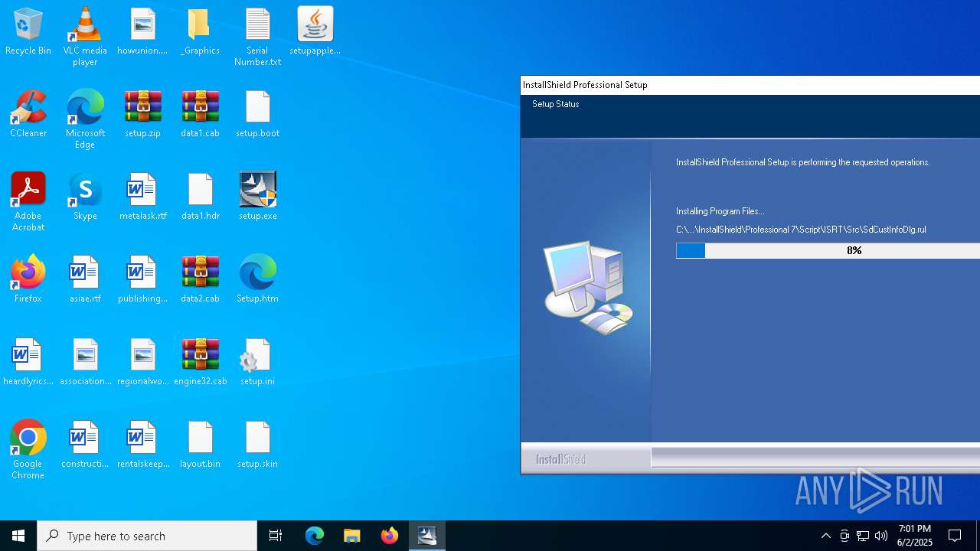Select the Adobe Acrobat shortcut
The height and width of the screenshot is (551, 980).
click(28, 202)
